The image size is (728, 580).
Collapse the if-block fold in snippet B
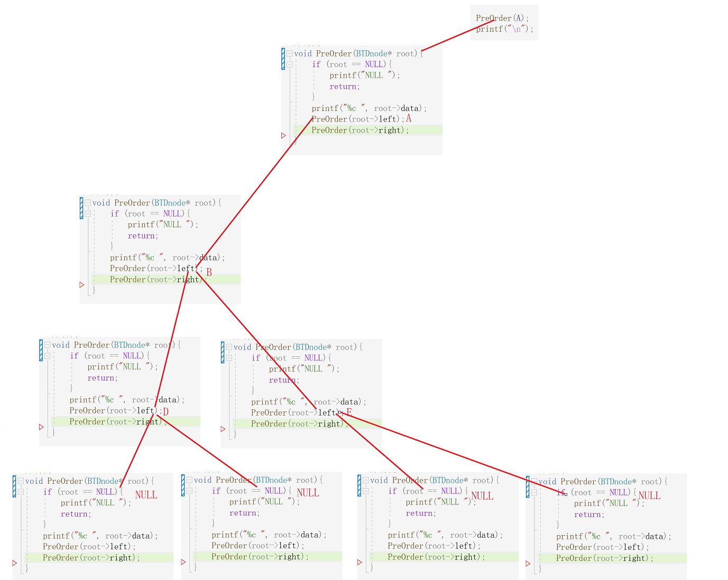point(88,214)
